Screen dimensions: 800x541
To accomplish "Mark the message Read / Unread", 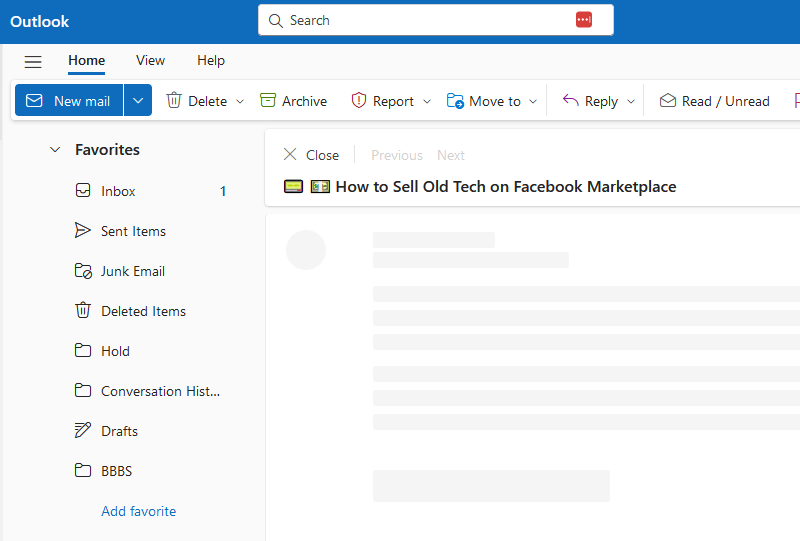I will pyautogui.click(x=714, y=100).
